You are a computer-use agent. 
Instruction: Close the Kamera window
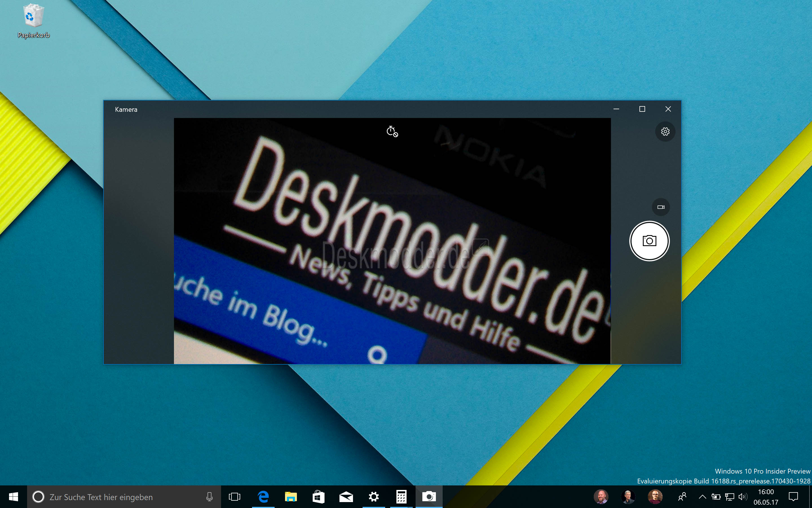(668, 109)
